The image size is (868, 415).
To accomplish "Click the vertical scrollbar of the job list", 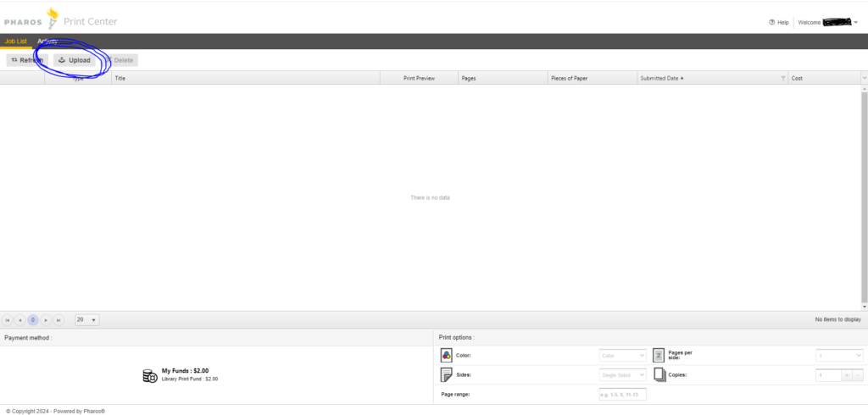I will (x=864, y=196).
